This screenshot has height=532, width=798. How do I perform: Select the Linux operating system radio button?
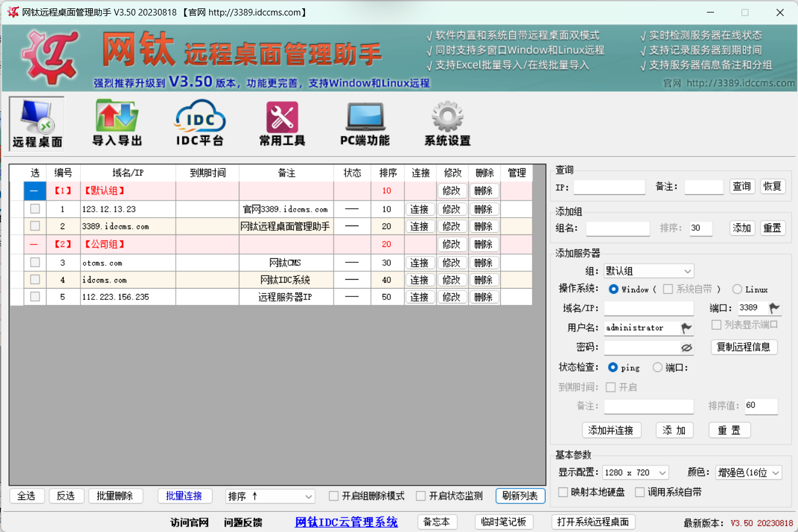tap(737, 289)
